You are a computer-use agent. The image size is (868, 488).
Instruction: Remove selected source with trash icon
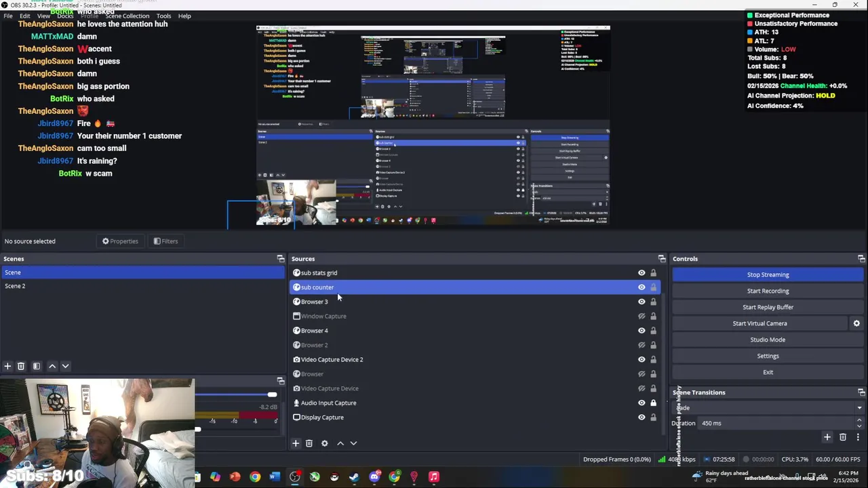point(309,443)
